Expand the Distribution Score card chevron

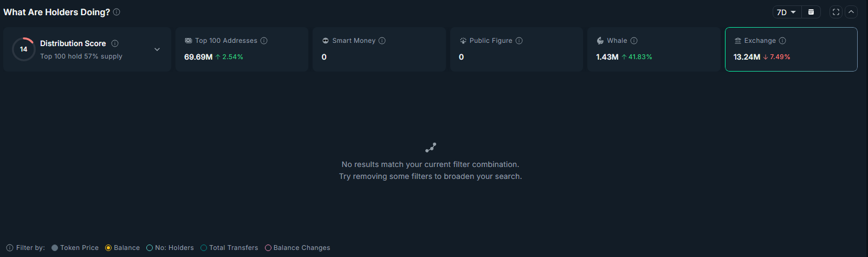(157, 49)
